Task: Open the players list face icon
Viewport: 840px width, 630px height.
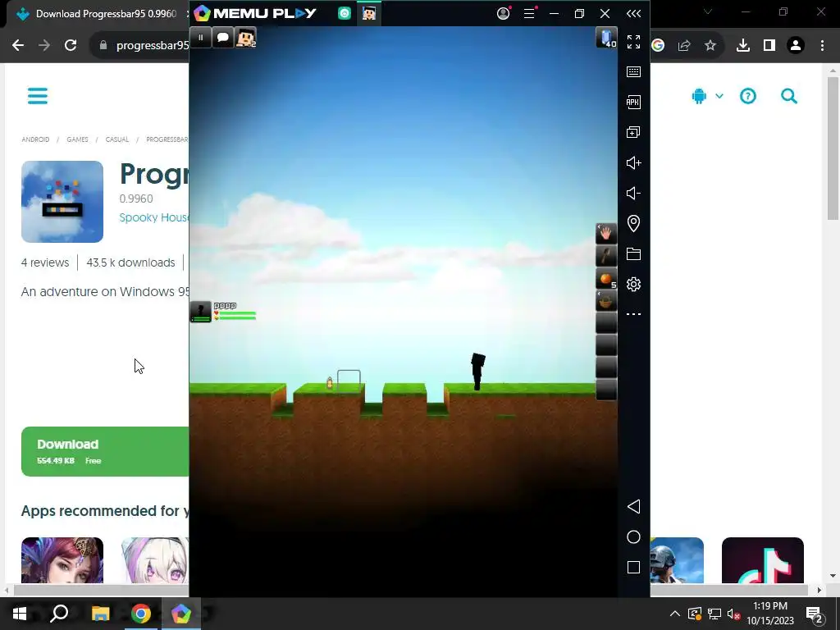Action: (x=246, y=38)
